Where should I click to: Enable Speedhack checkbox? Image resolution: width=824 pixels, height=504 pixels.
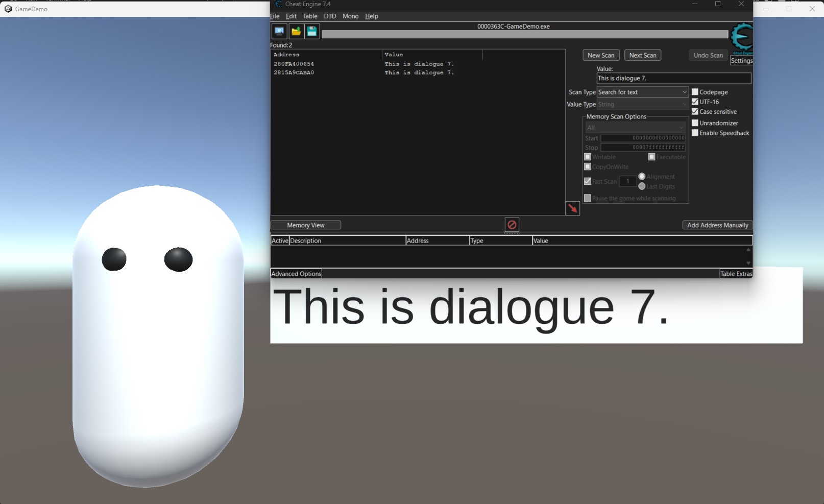tap(695, 133)
